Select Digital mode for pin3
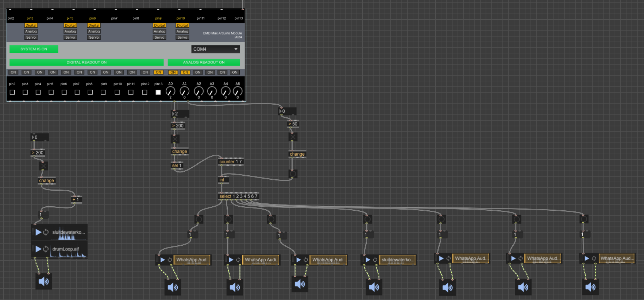This screenshot has height=300, width=644. coord(31,26)
